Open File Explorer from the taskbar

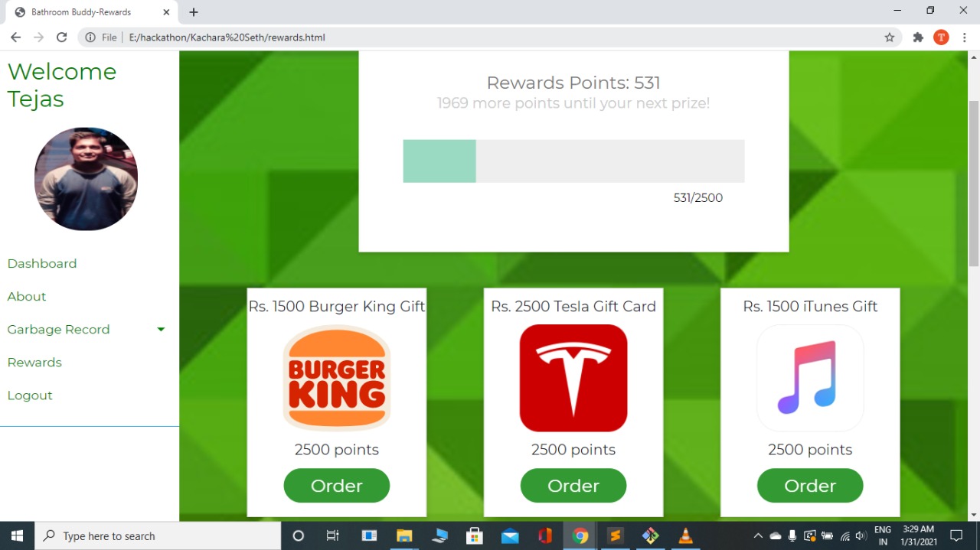pyautogui.click(x=404, y=535)
